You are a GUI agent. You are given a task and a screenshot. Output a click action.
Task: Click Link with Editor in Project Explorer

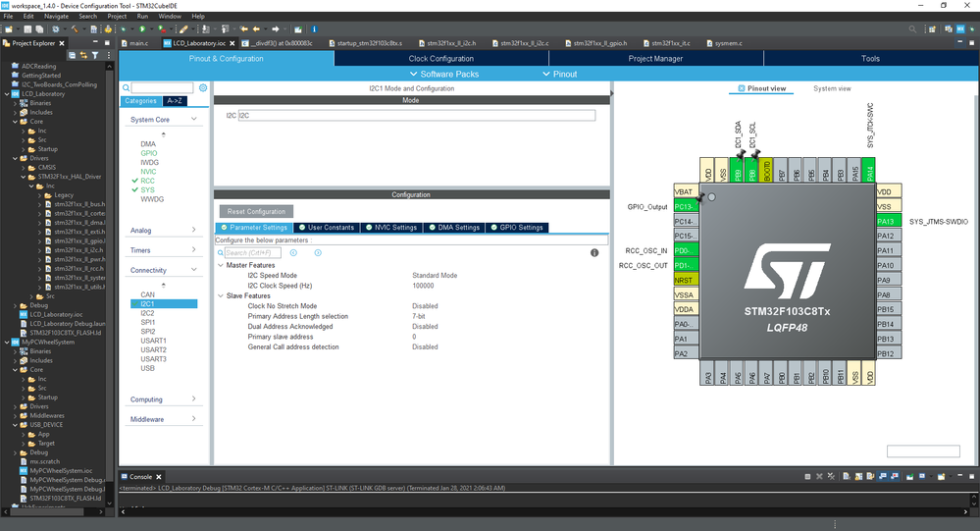pos(83,55)
